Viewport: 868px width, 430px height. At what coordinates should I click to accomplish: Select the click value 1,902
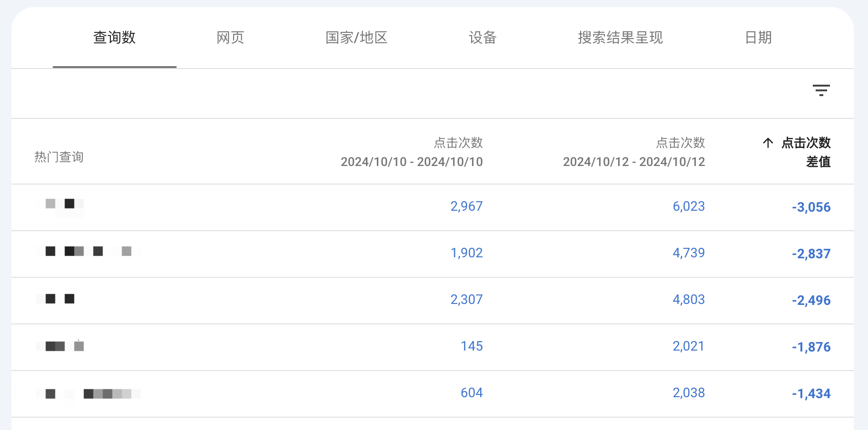tap(466, 253)
